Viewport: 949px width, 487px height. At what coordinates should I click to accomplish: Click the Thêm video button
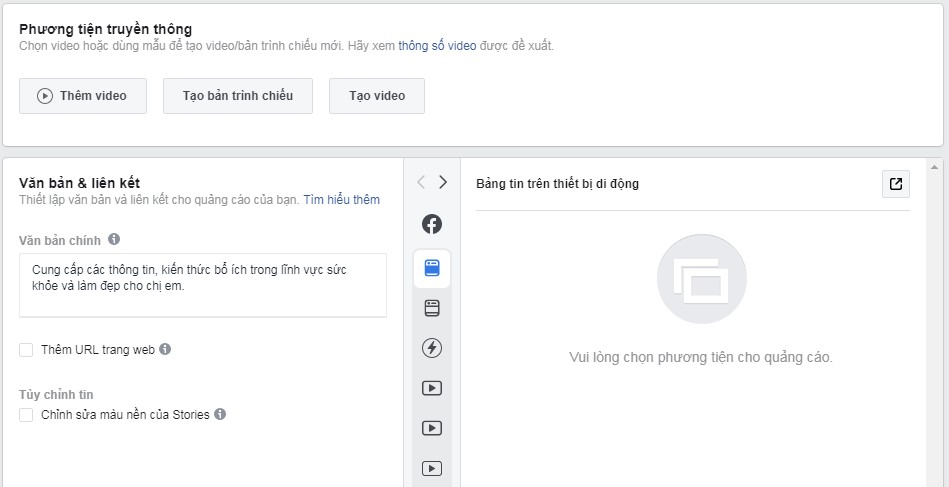pos(83,96)
